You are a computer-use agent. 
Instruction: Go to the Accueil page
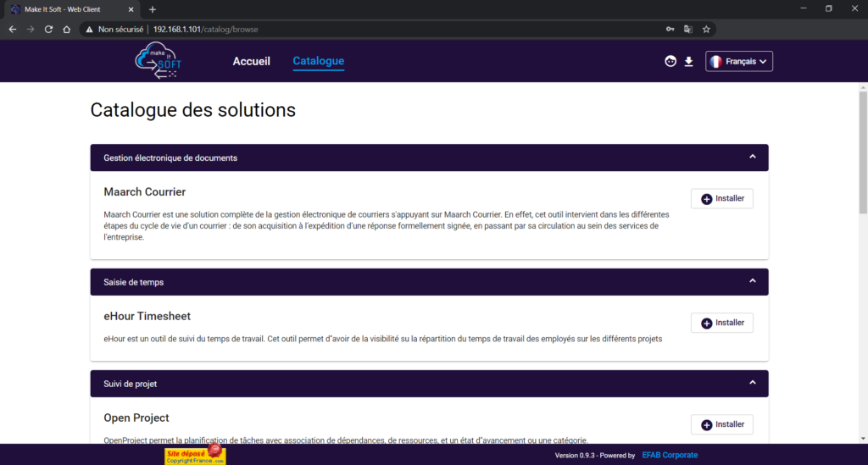(251, 61)
